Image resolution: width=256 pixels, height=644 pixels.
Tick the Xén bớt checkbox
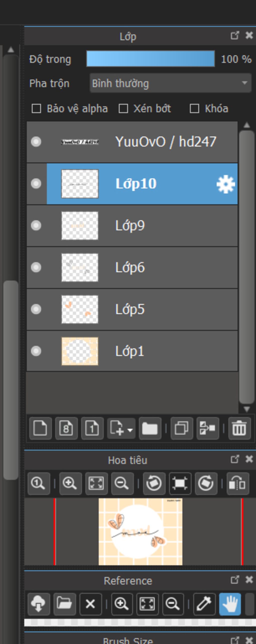(x=123, y=109)
